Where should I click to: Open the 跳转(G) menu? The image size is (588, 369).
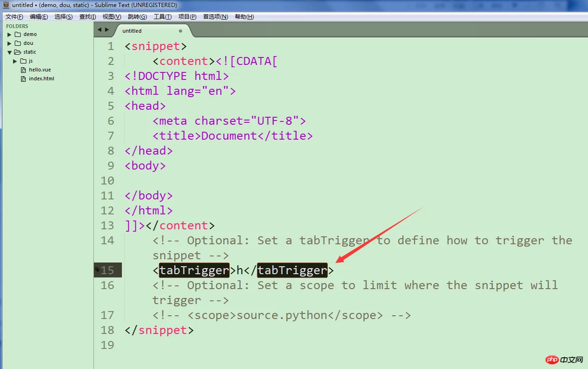pyautogui.click(x=137, y=17)
